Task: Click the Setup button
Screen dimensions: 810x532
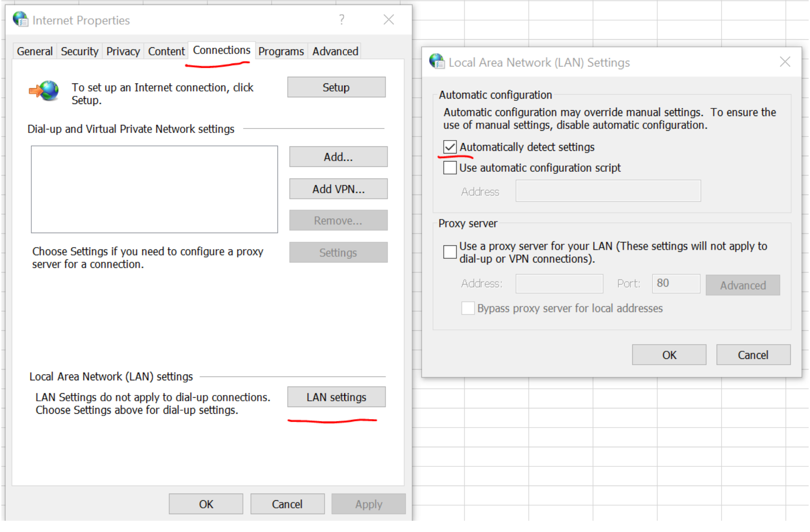Action: (336, 87)
